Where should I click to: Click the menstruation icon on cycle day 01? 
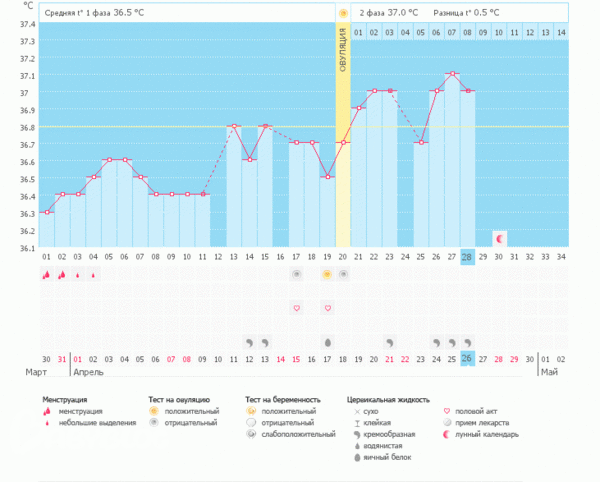pos(47,274)
